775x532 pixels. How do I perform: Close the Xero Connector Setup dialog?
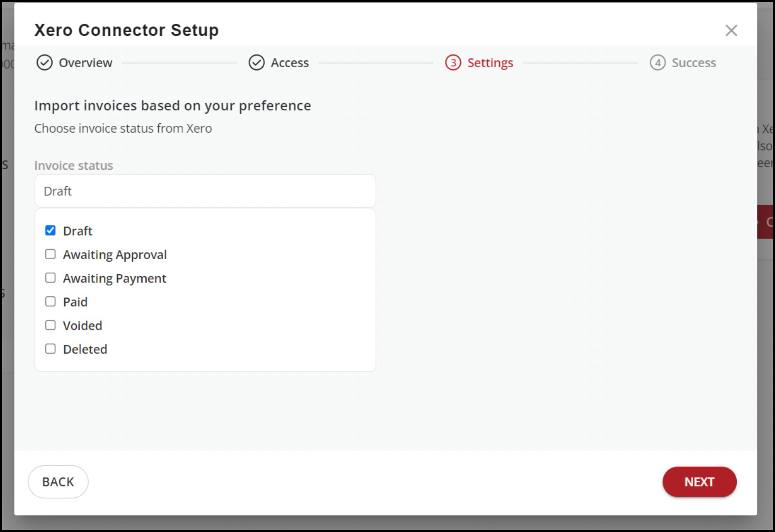pyautogui.click(x=731, y=30)
